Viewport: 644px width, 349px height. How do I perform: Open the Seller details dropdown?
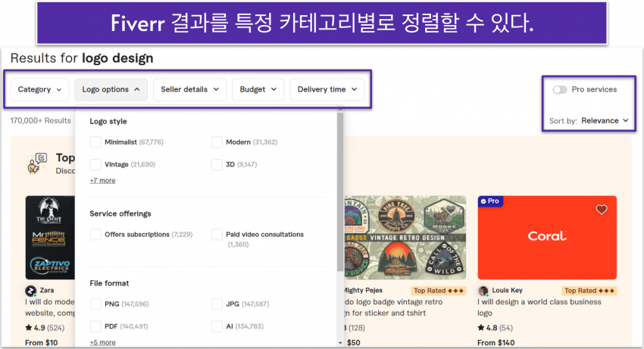189,89
